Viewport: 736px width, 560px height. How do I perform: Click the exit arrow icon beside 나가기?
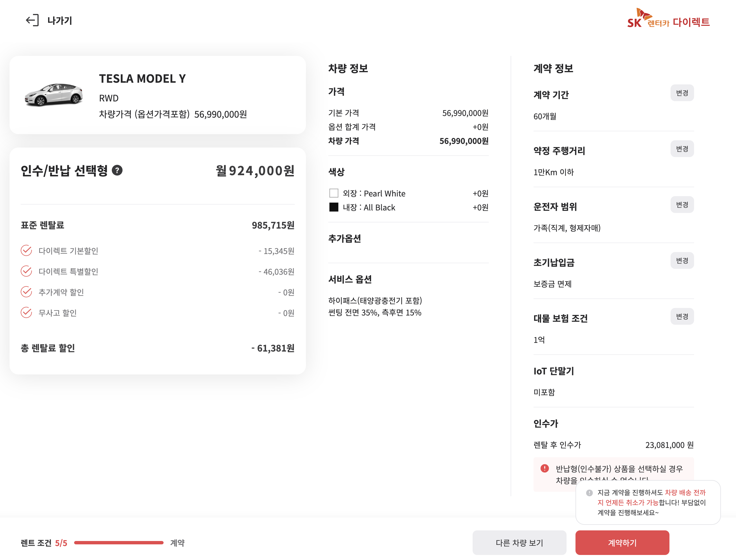click(x=32, y=20)
